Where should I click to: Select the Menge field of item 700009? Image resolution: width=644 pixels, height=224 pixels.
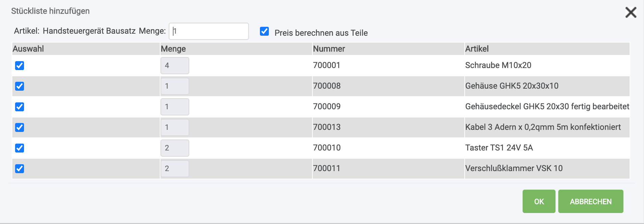tap(175, 107)
